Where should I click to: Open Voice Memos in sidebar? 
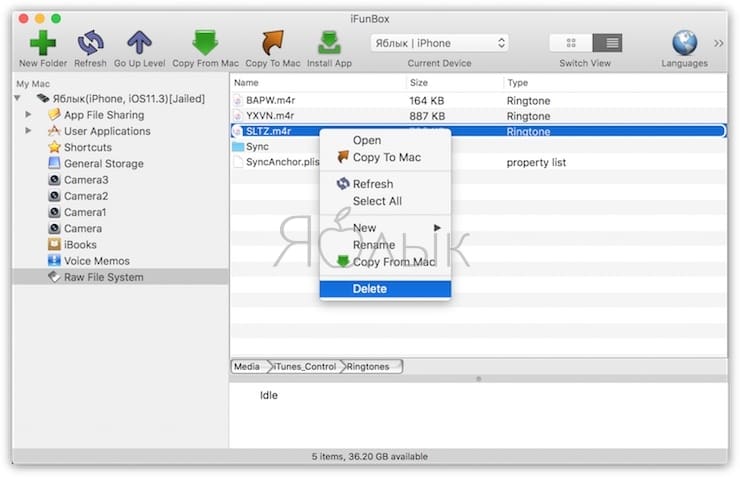click(x=96, y=261)
